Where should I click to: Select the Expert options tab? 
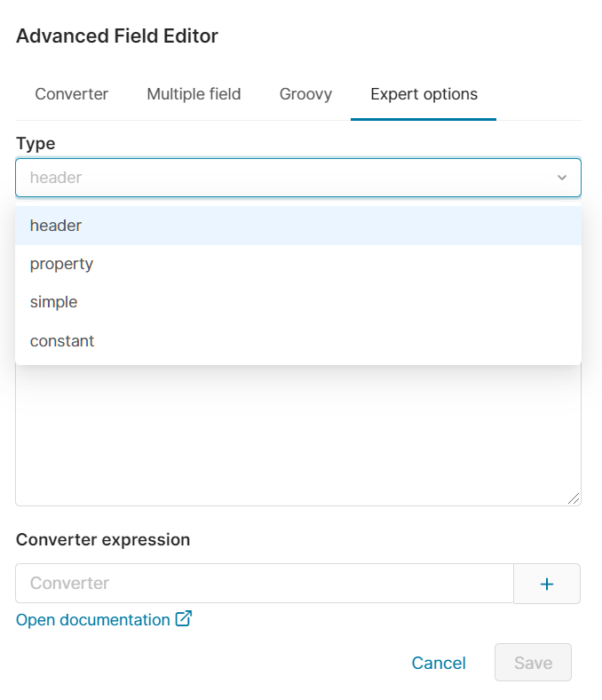point(424,94)
